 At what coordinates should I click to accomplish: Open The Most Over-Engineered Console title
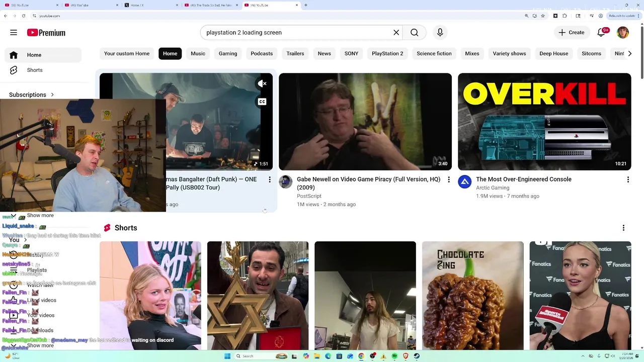coord(524,179)
